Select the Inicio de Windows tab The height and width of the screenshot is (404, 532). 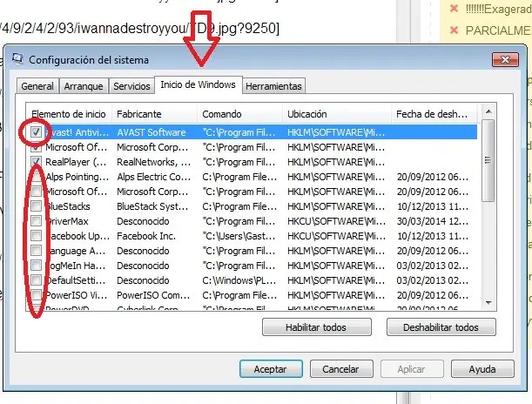click(x=199, y=84)
